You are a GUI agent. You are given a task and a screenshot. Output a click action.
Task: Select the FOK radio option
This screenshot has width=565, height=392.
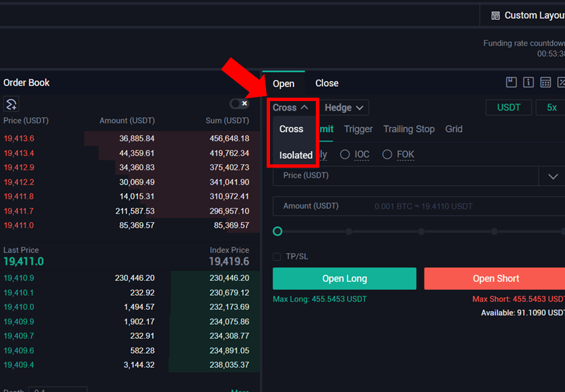point(387,154)
